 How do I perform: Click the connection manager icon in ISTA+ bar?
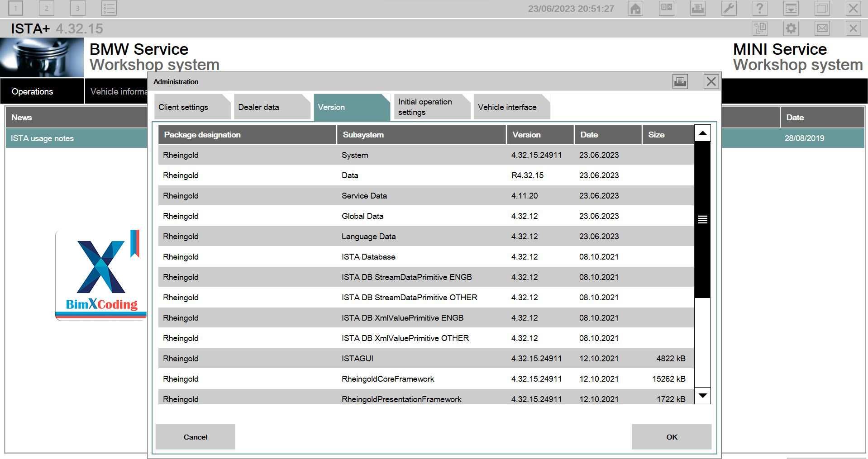coord(760,28)
